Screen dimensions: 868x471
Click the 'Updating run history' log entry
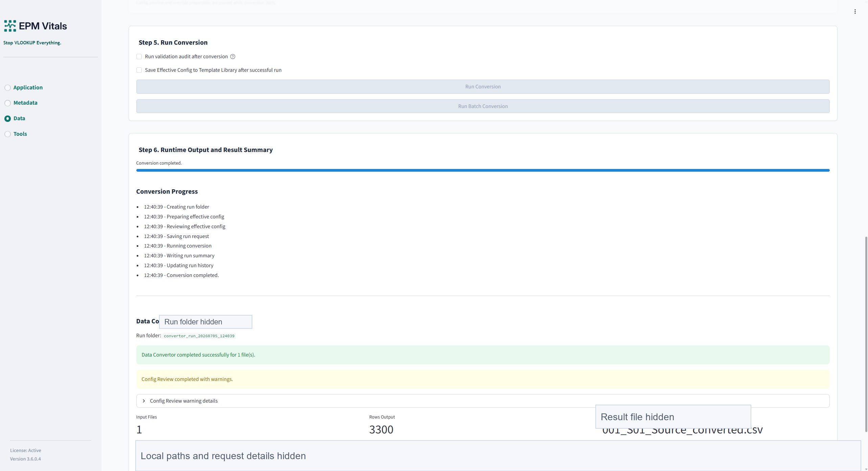(x=179, y=265)
